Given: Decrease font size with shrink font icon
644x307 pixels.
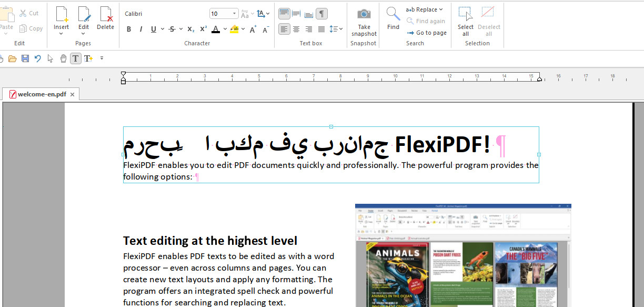Looking at the screenshot, I should 266,29.
